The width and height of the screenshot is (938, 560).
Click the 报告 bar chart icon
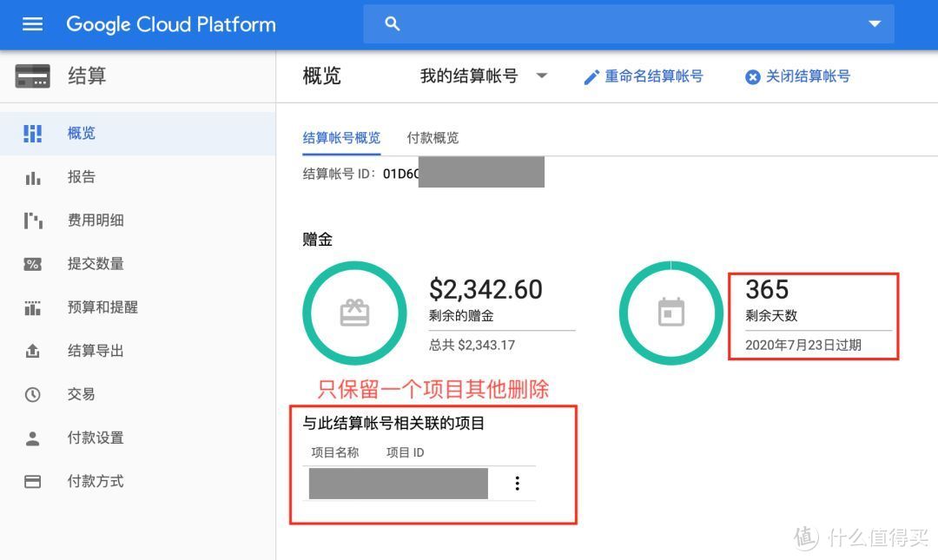point(33,178)
